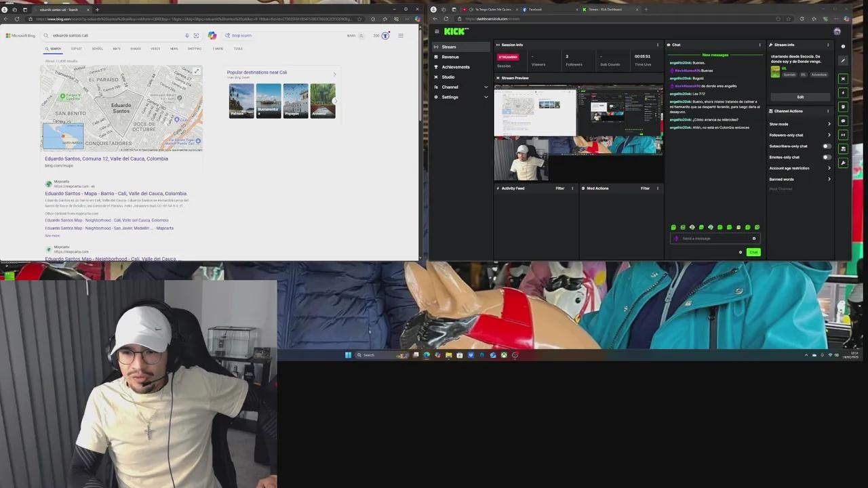The width and height of the screenshot is (868, 488).
Task: Click the info icon in Kick right rail
Action: coord(843,46)
